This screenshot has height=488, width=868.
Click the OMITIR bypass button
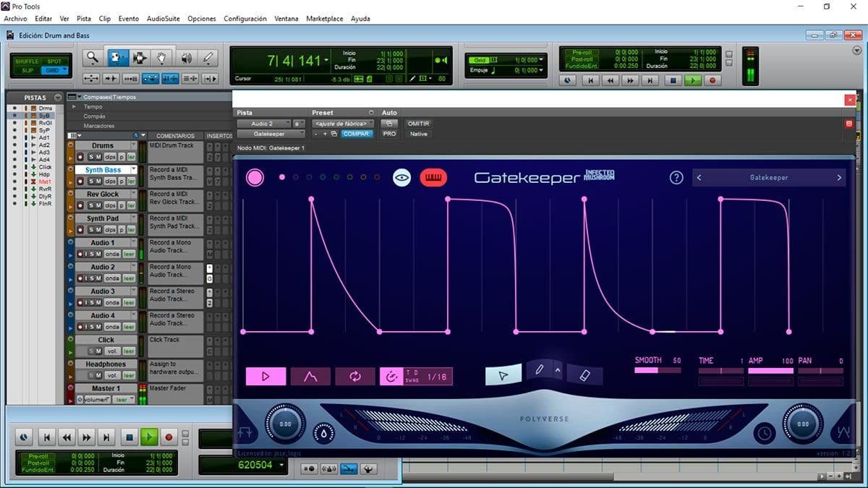point(418,124)
